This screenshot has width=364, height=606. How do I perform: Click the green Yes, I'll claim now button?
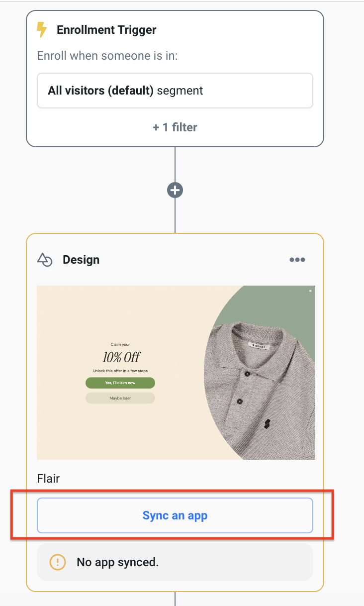click(120, 383)
